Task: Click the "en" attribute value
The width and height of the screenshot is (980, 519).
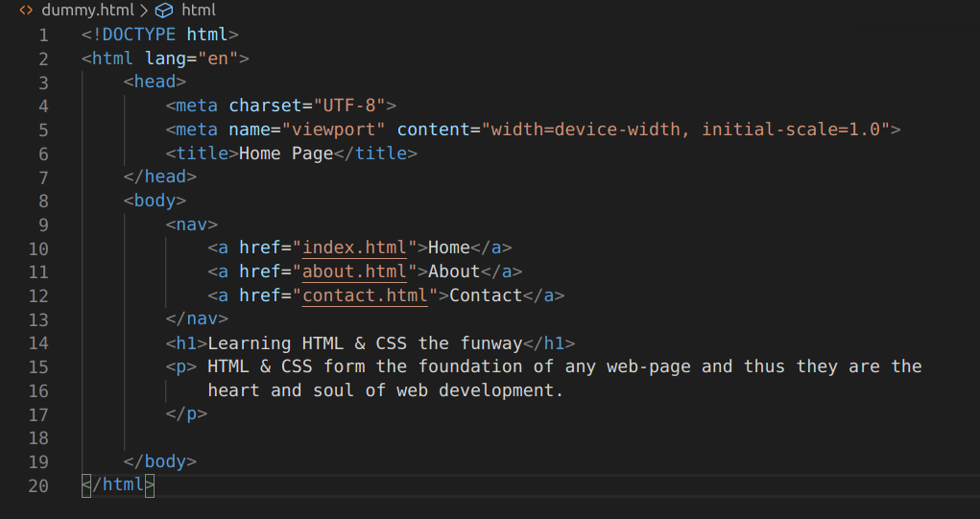Action: click(x=218, y=59)
